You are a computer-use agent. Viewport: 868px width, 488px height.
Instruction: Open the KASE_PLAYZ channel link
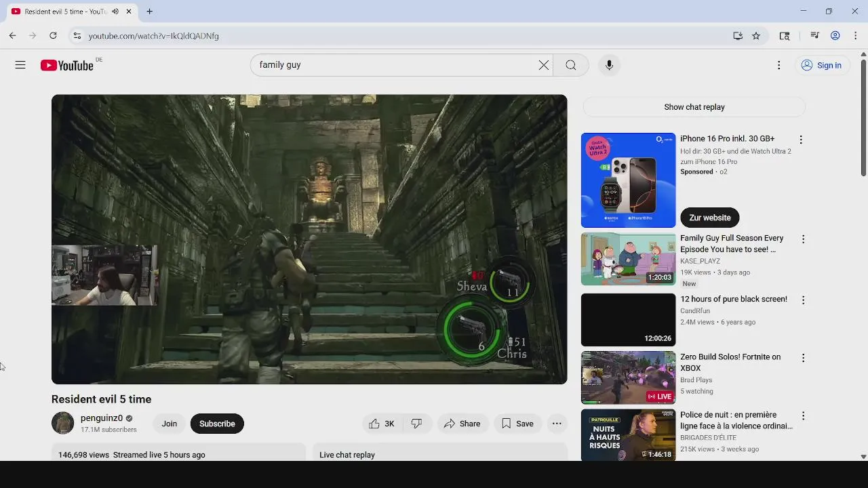(700, 261)
